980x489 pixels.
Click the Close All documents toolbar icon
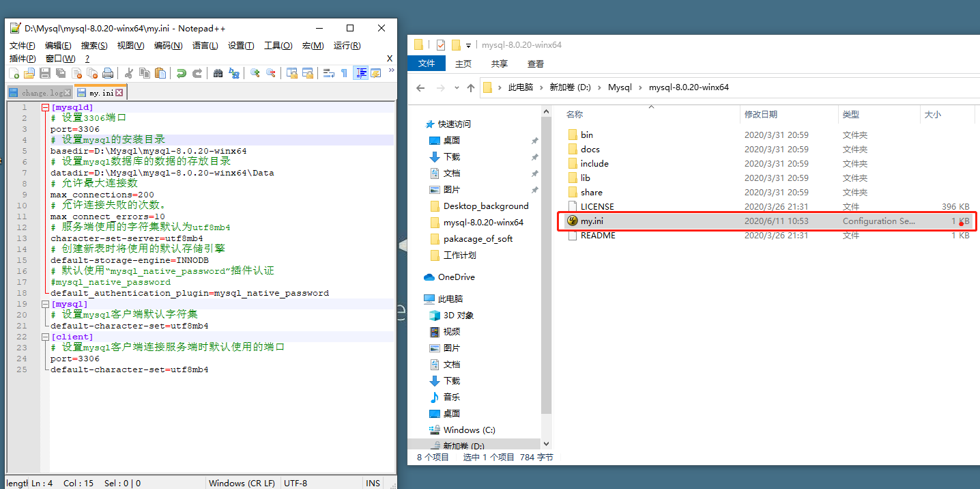(x=92, y=73)
